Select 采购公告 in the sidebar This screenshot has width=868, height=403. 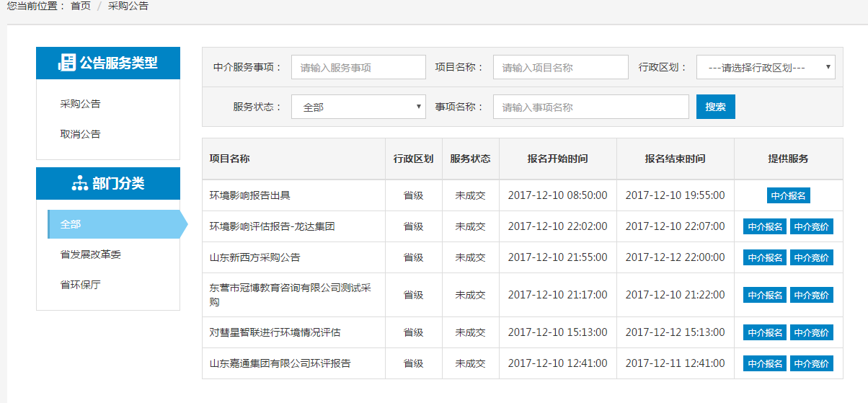pyautogui.click(x=81, y=104)
